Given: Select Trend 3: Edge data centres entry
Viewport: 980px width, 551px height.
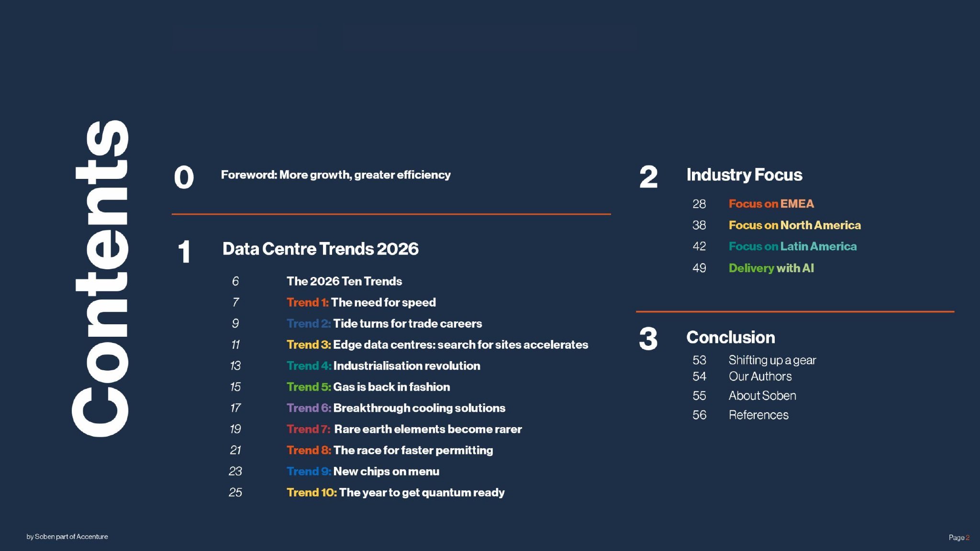Looking at the screenshot, I should pyautogui.click(x=437, y=345).
